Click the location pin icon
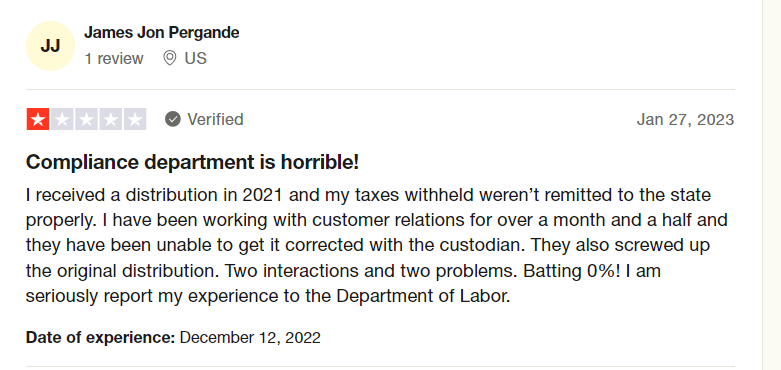This screenshot has width=781, height=370. pos(170,58)
